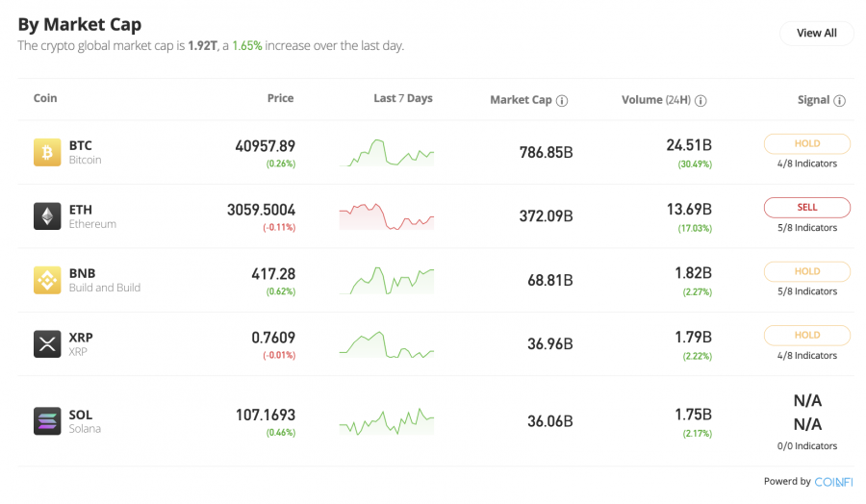
Task: Click the Ethereum diamond logo icon
Action: [47, 215]
